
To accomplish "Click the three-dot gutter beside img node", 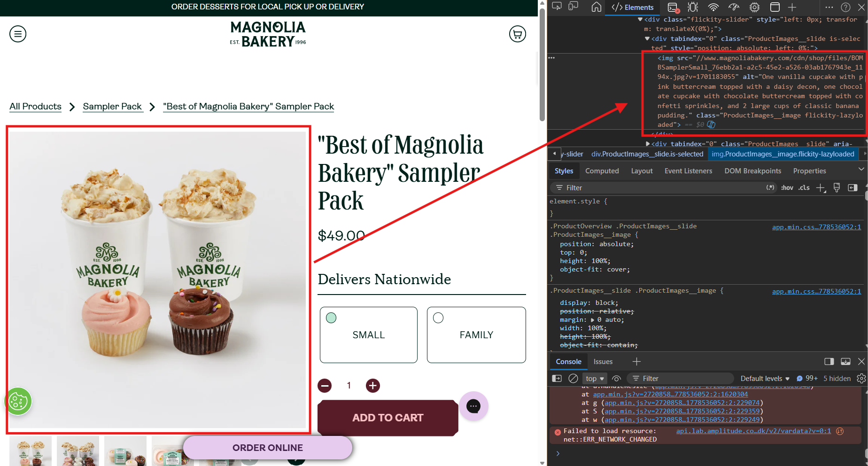I will coord(551,58).
